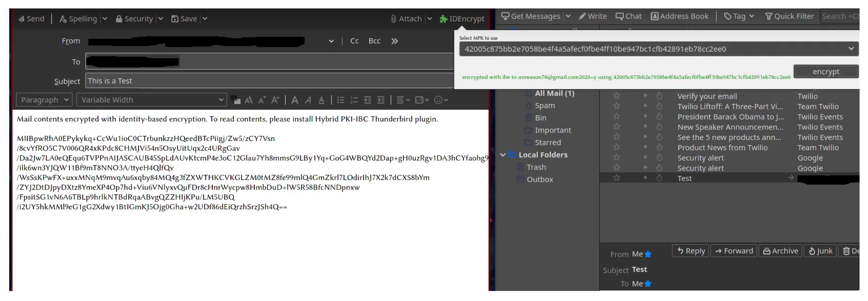Open the Paragraph style dropdown
This screenshot has height=301, width=868.
click(x=44, y=100)
